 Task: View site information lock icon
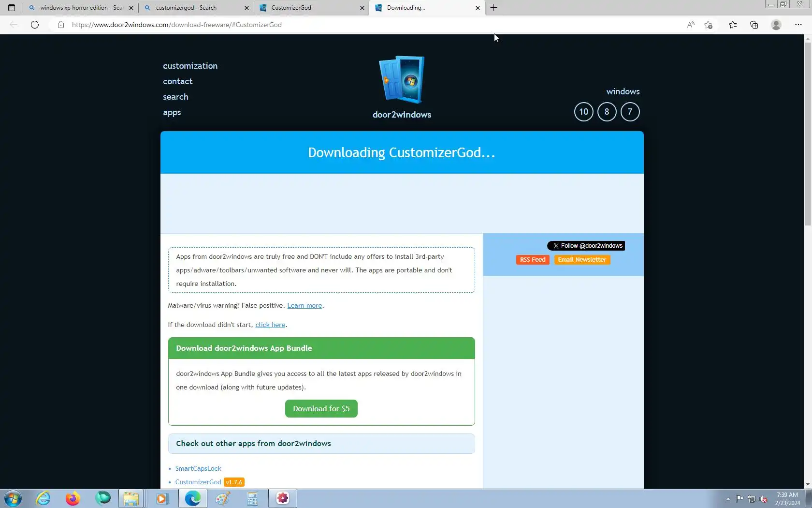click(x=61, y=25)
